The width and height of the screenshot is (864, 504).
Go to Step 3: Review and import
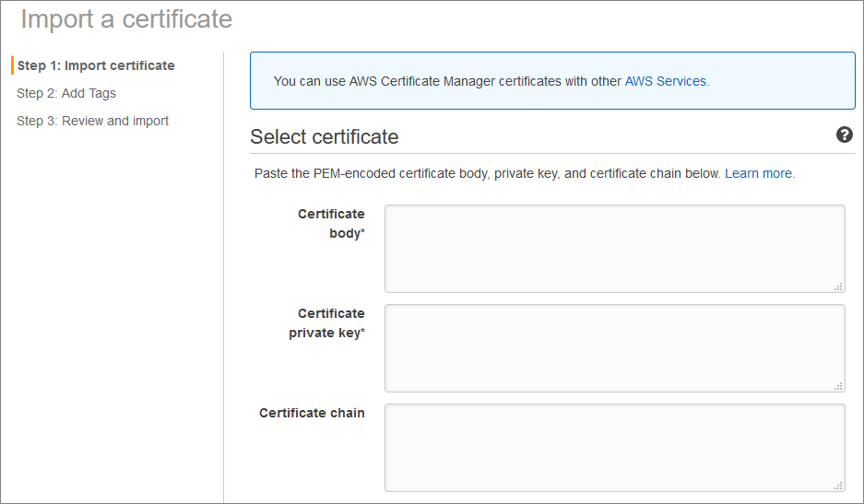(92, 121)
